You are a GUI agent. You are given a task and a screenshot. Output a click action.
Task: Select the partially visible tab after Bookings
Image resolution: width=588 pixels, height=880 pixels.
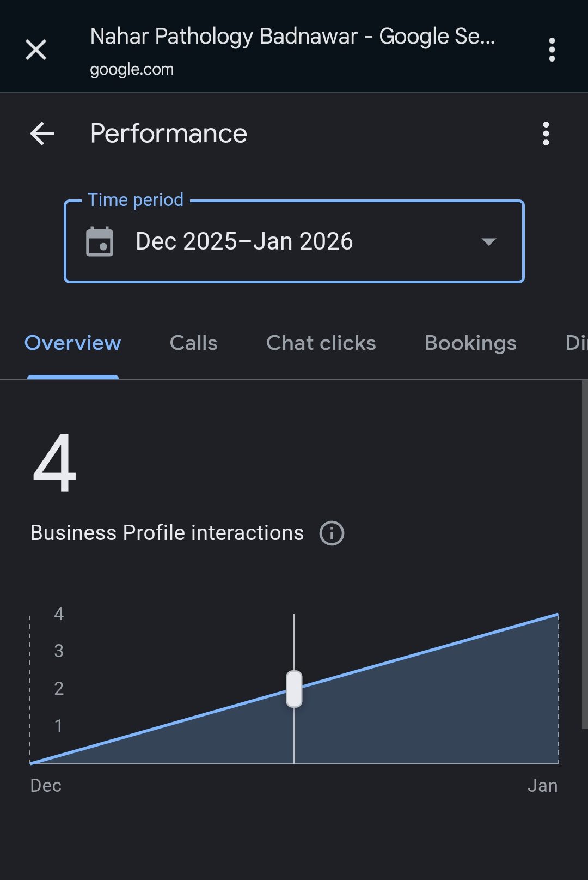click(x=575, y=343)
